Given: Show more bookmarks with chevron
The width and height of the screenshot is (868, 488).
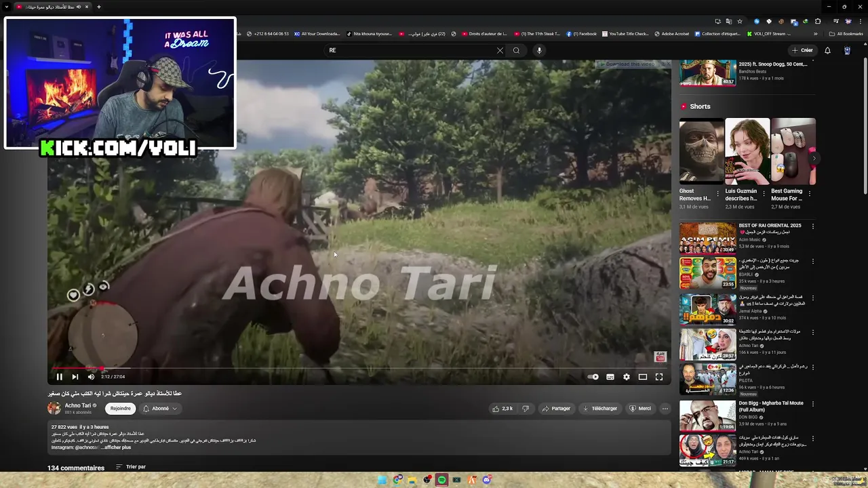Looking at the screenshot, I should tap(816, 34).
